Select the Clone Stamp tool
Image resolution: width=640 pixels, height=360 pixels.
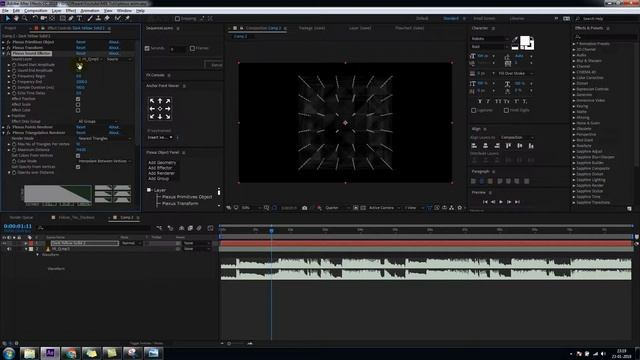point(98,18)
